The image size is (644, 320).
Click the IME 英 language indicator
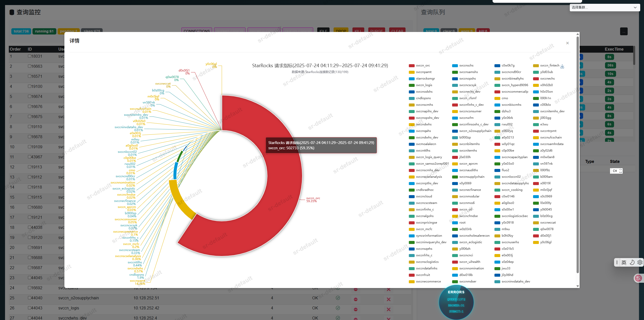[624, 263]
